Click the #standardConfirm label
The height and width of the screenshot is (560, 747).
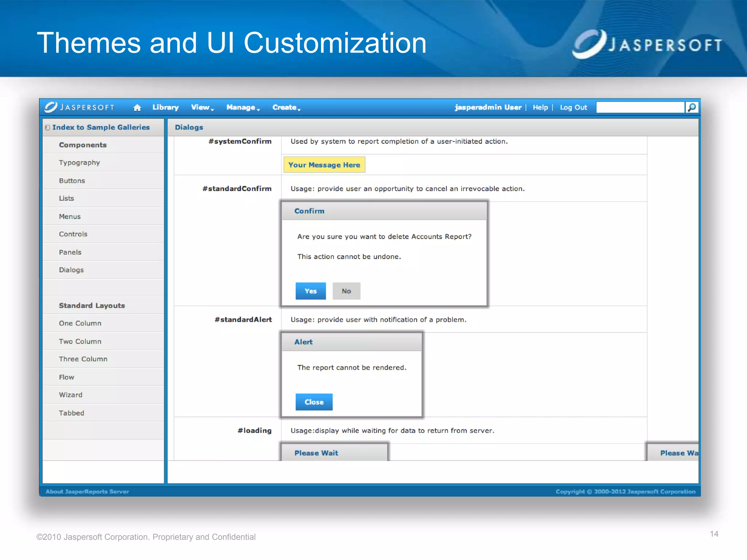click(237, 189)
